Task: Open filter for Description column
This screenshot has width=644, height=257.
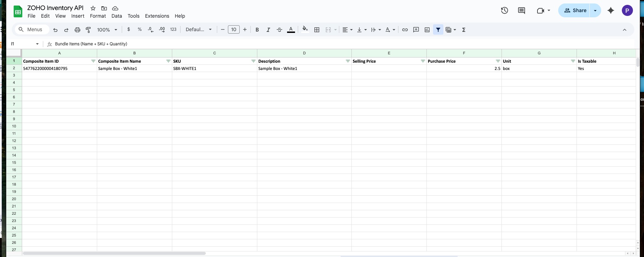Action: tap(348, 61)
